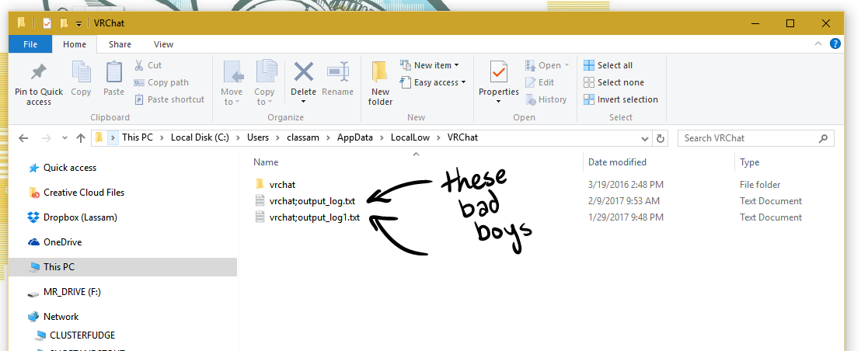Viewport: 868px width, 351px height.
Task: Switch to the Share ribbon tab
Action: [x=120, y=44]
